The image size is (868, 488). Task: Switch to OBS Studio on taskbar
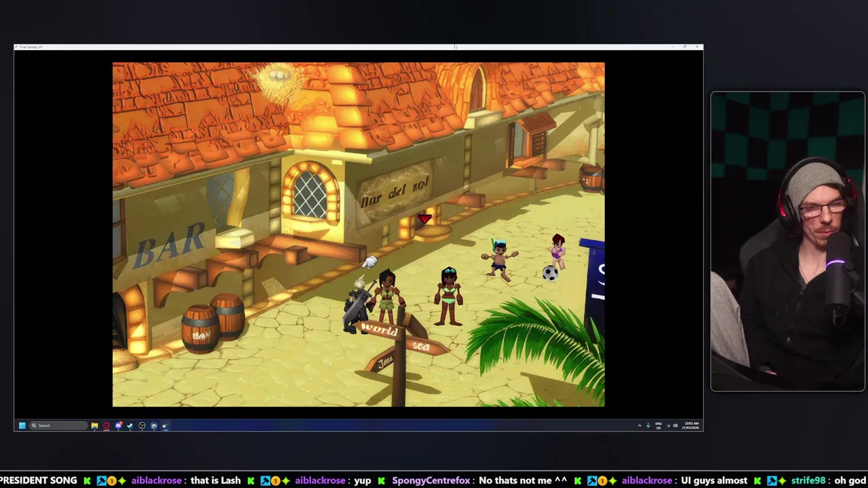(x=142, y=426)
